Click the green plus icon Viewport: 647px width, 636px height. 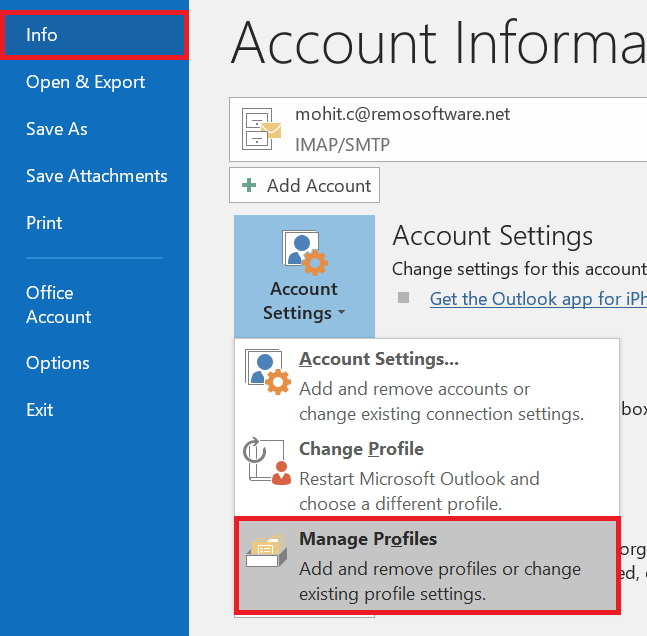(249, 185)
